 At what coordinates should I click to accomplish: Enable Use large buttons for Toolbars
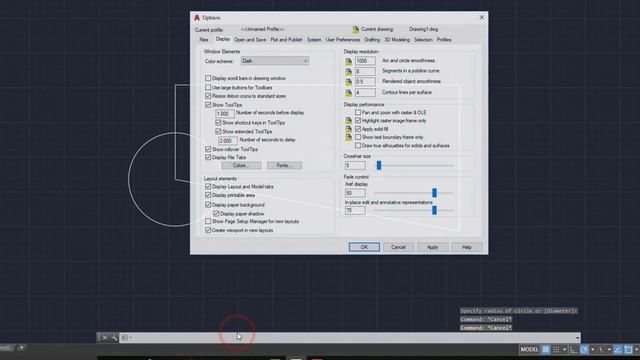208,87
